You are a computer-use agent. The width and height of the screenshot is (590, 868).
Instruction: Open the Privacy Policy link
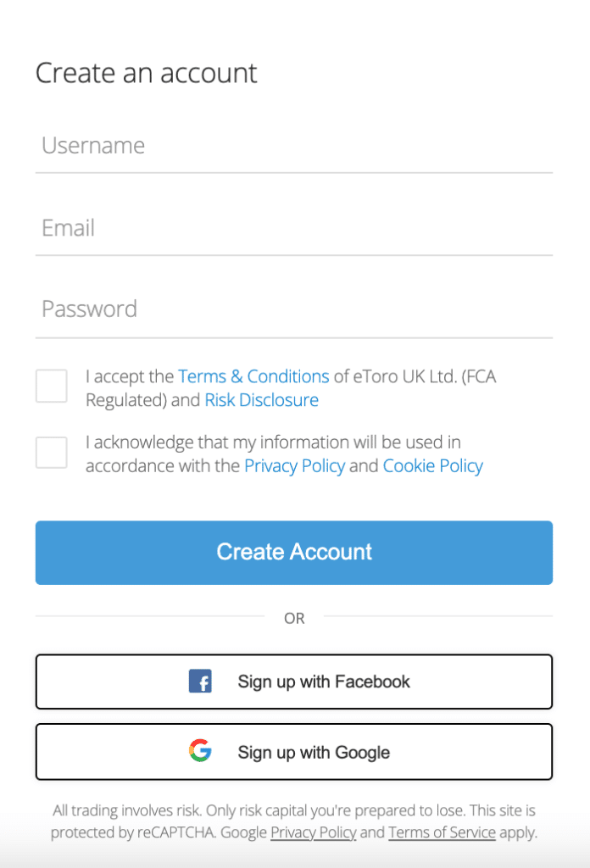[294, 465]
